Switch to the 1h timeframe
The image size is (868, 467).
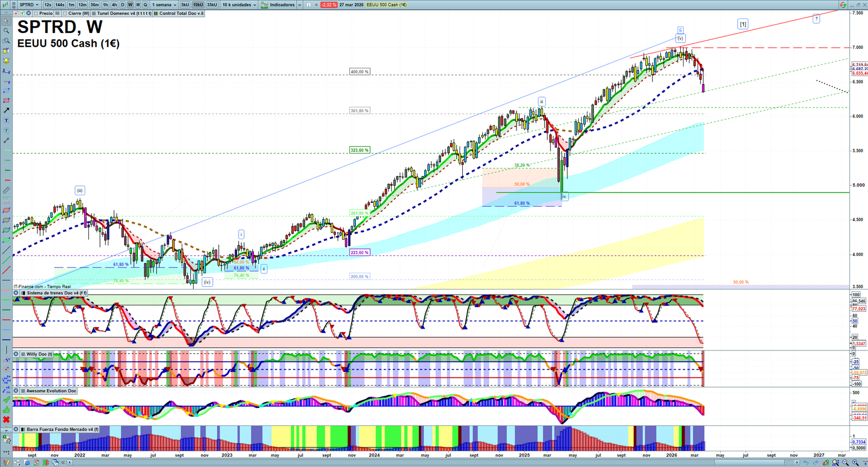click(x=105, y=5)
